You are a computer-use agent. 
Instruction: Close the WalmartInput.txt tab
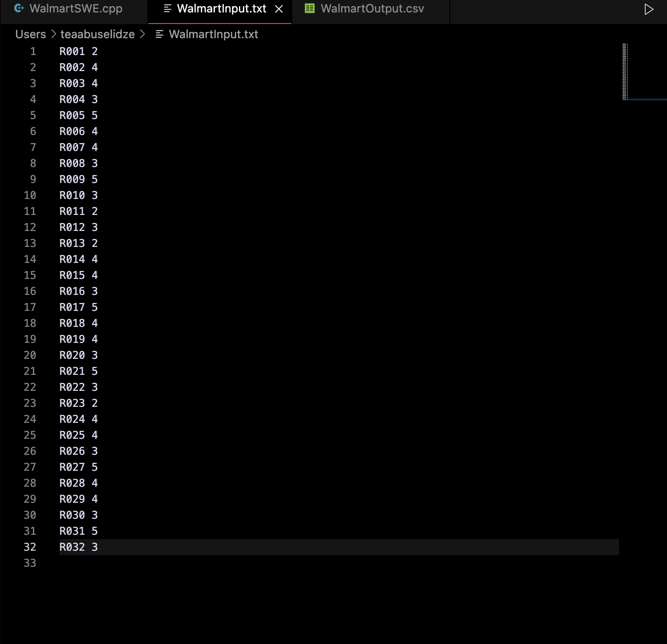click(x=279, y=8)
